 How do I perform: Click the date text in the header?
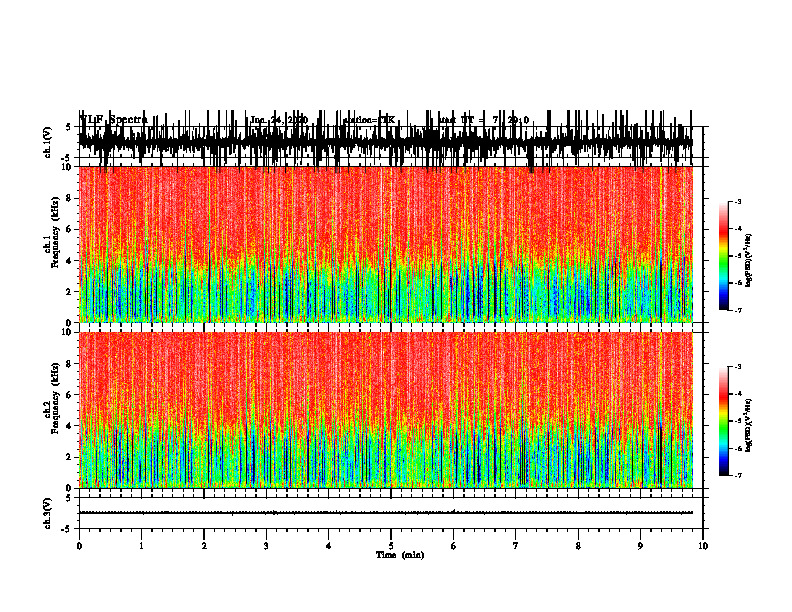click(279, 120)
